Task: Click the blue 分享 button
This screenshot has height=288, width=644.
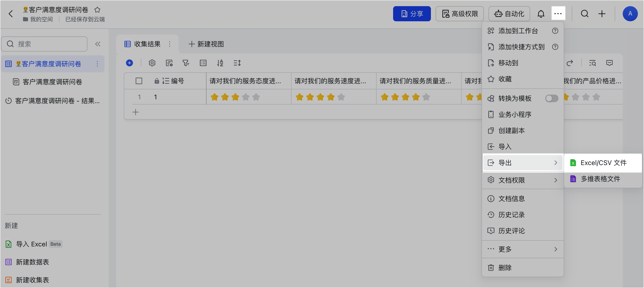Action: [412, 14]
